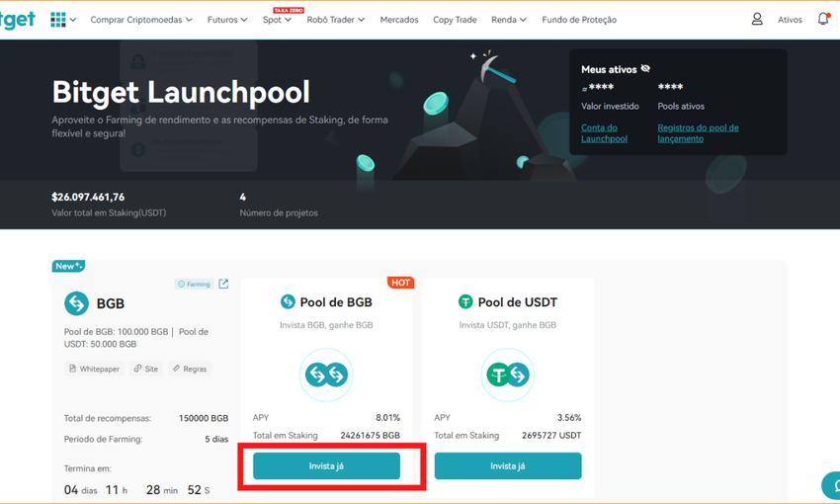Open the notifications bell
The width and height of the screenshot is (840, 504).
[823, 19]
